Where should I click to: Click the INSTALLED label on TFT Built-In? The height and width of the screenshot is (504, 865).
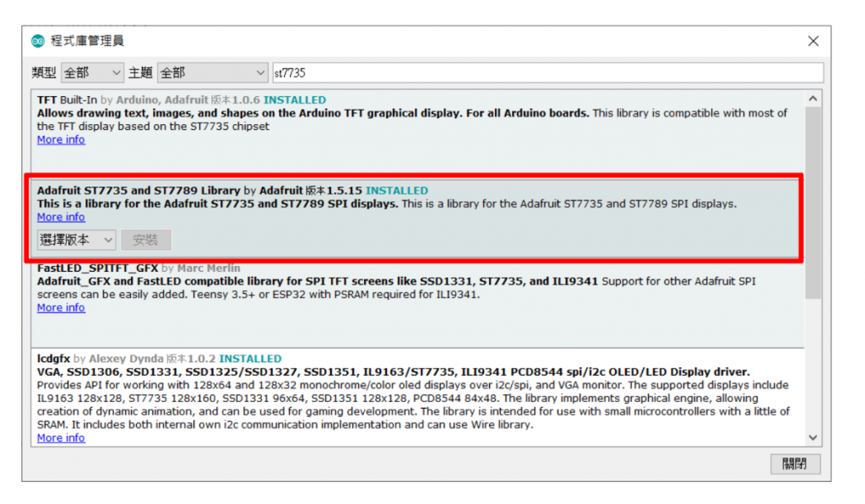pyautogui.click(x=295, y=100)
